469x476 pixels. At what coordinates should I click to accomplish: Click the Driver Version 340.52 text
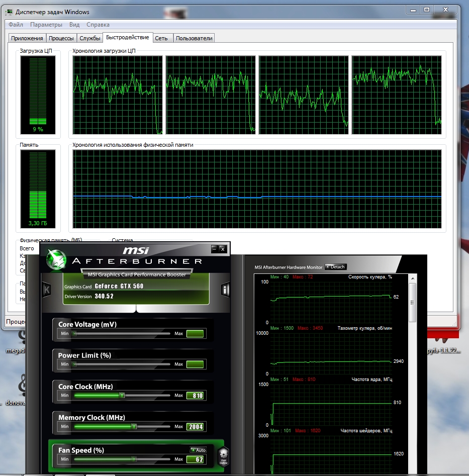click(x=89, y=296)
